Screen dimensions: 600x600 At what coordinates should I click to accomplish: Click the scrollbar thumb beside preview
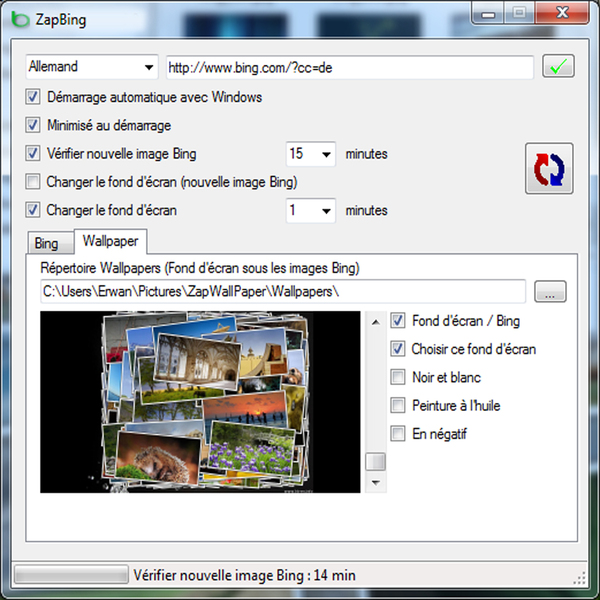coord(376,462)
